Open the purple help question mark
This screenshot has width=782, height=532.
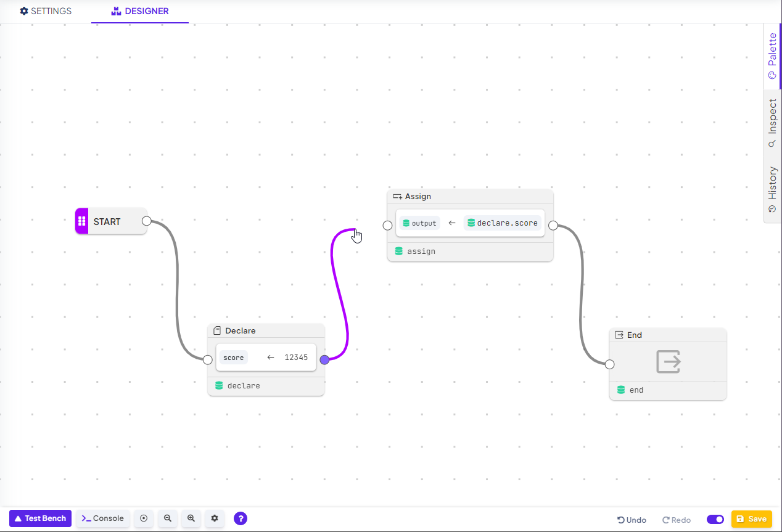coord(241,518)
